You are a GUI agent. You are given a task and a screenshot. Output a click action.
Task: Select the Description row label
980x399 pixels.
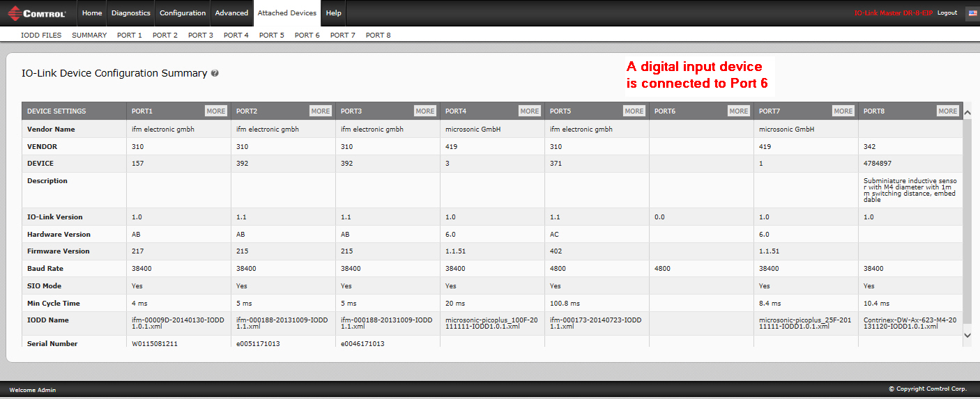47,181
